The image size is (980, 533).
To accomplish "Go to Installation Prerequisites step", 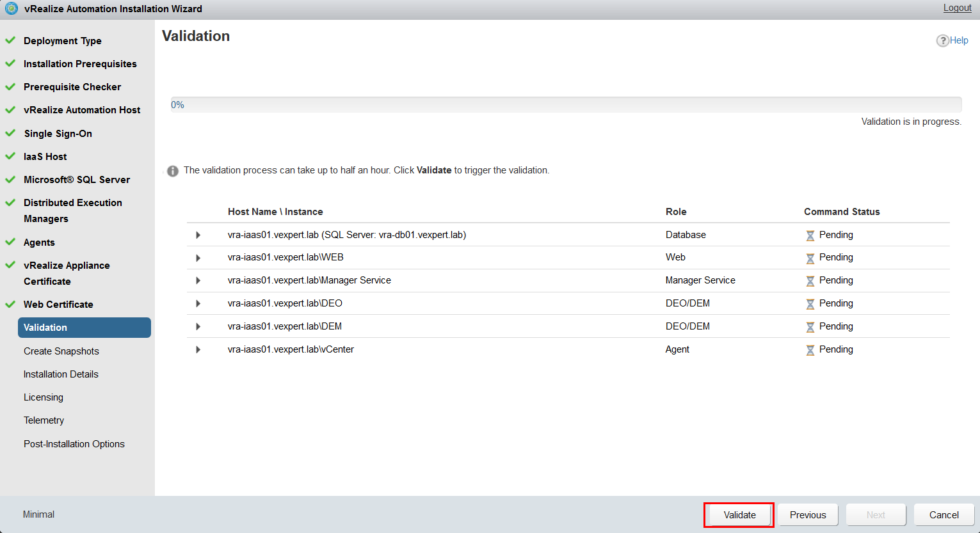I will click(x=80, y=64).
